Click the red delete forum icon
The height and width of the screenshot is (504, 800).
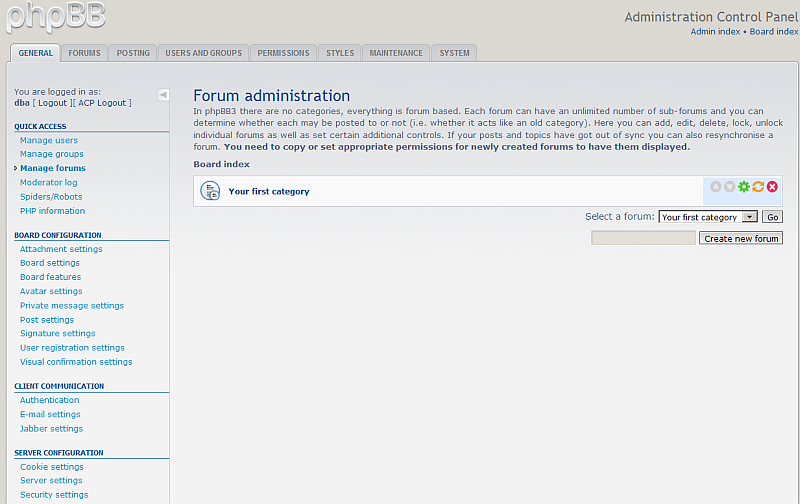point(772,187)
